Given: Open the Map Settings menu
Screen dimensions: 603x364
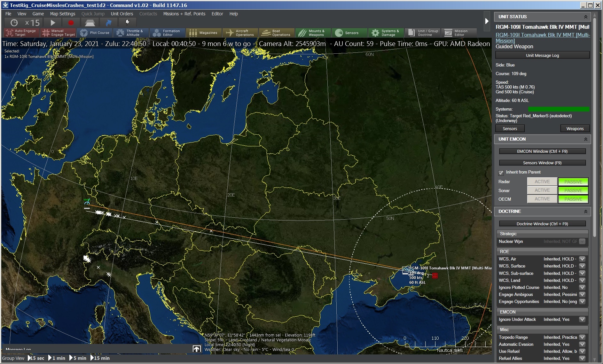Looking at the screenshot, I should 63,14.
